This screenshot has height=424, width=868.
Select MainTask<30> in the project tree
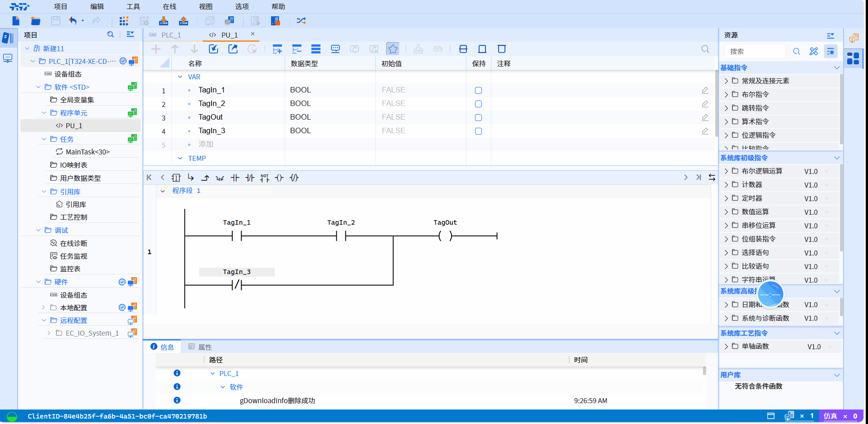click(87, 152)
